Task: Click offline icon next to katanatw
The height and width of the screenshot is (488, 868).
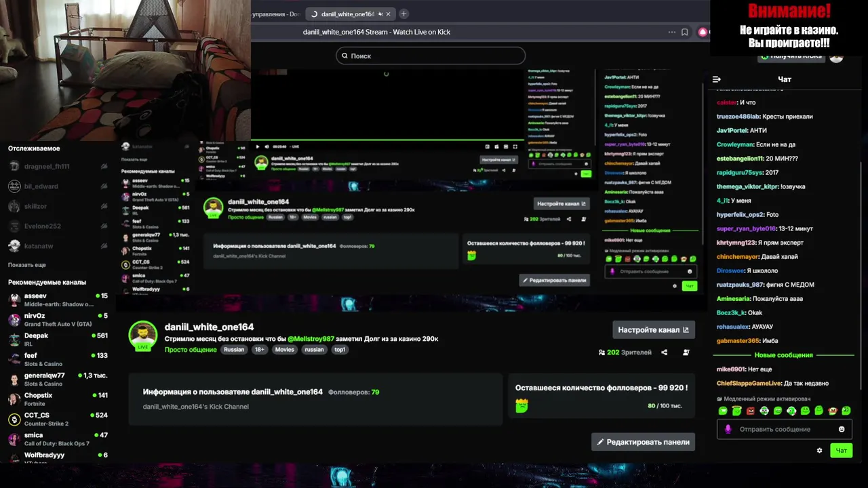Action: tap(104, 245)
